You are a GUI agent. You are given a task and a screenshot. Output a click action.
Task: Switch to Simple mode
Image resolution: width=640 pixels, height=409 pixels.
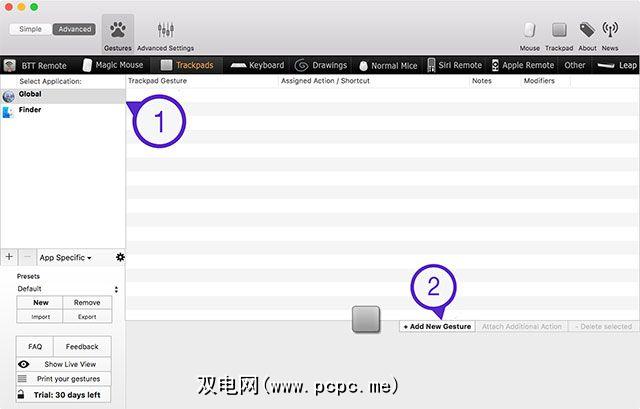[31, 29]
